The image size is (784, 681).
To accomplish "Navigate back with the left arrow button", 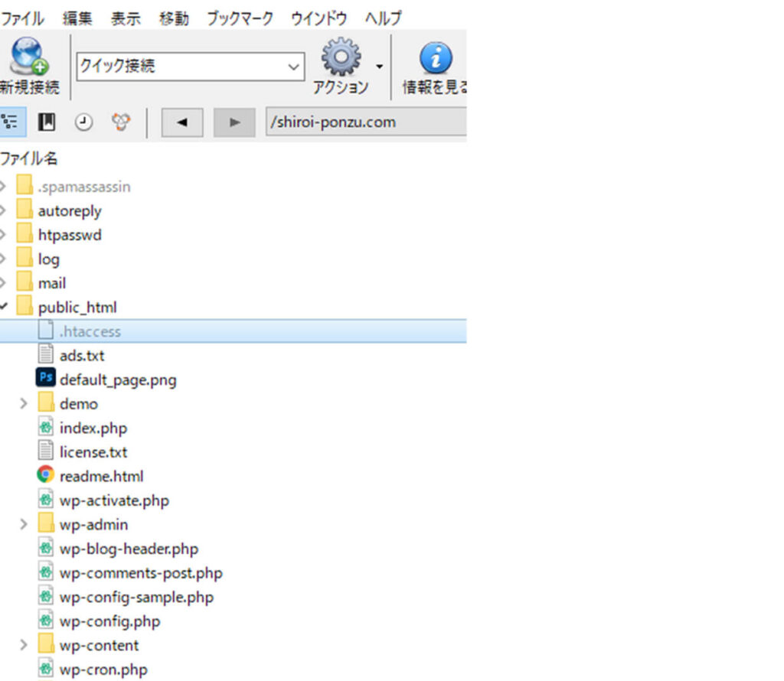I will coord(182,122).
